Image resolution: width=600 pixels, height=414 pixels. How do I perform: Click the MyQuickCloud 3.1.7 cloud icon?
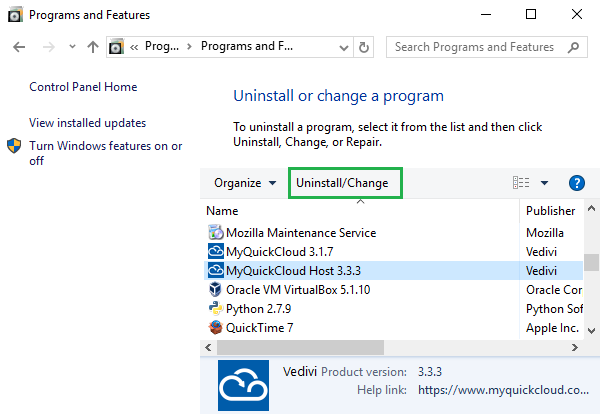pyautogui.click(x=215, y=251)
